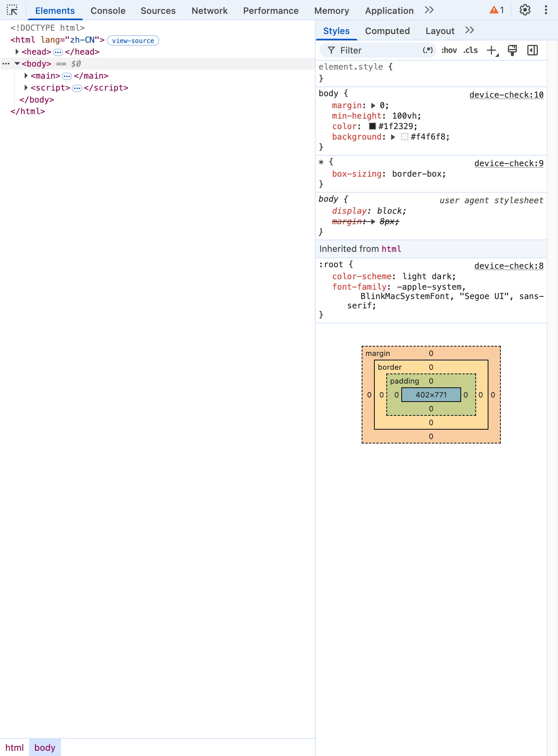
Task: Expand main collapsed content ellipsis badge
Action: click(x=67, y=76)
